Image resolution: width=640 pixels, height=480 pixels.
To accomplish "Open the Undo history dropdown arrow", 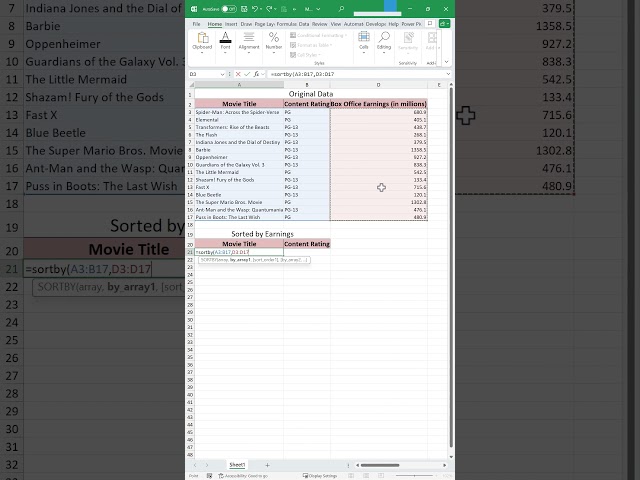I will coord(261,9).
